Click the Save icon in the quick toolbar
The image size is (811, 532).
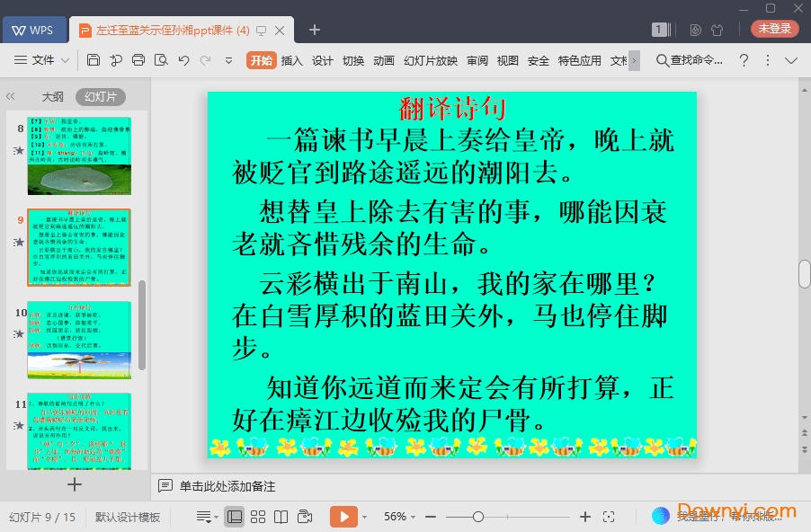click(x=94, y=60)
